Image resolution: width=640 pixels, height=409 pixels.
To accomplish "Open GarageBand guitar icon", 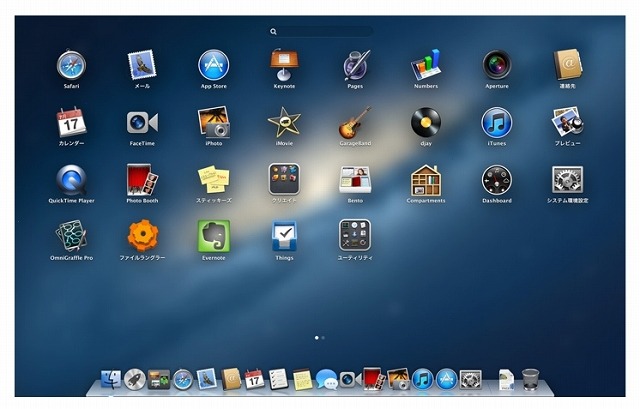I will point(355,122).
